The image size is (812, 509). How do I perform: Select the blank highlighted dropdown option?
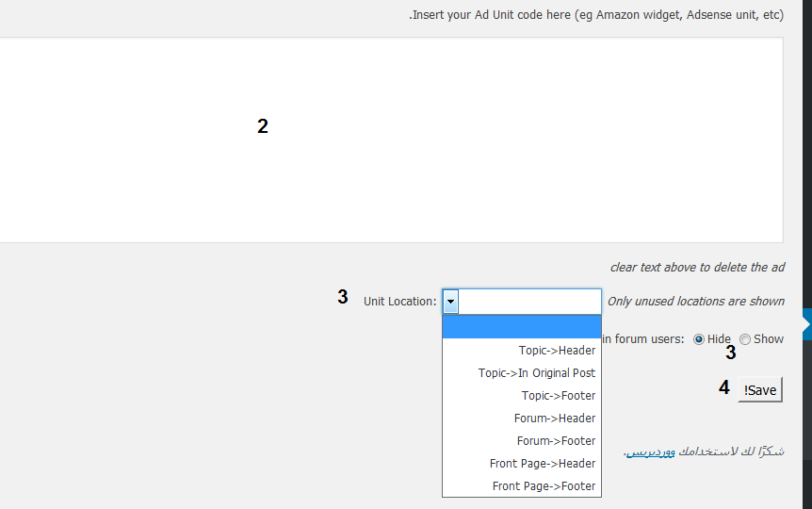click(x=521, y=327)
